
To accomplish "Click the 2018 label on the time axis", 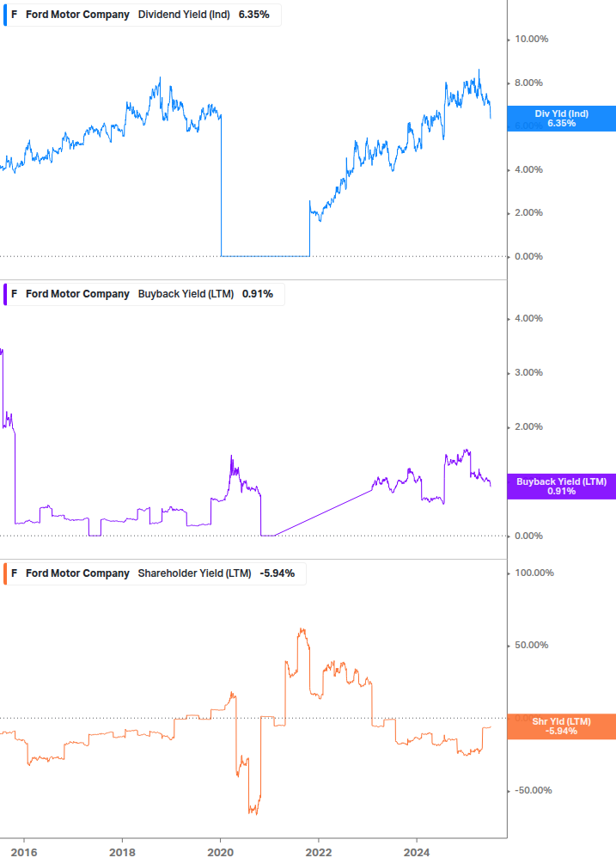I will pyautogui.click(x=122, y=853).
